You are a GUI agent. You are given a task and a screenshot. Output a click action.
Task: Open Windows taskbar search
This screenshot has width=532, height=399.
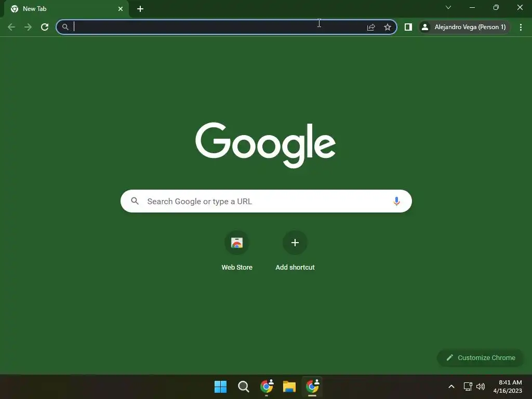click(243, 387)
